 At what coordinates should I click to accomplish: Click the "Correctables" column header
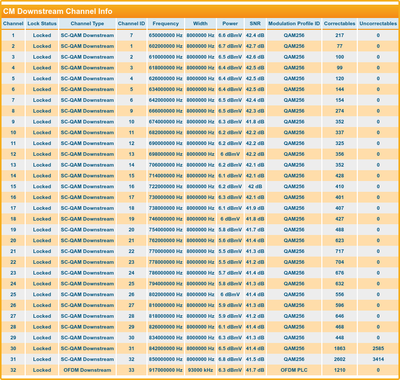click(x=339, y=24)
